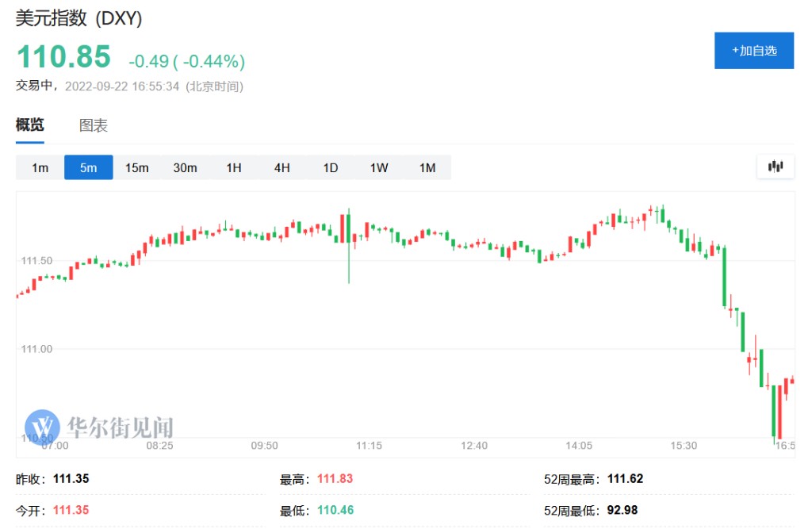
Task: Switch chart to 1H interval
Action: point(234,167)
